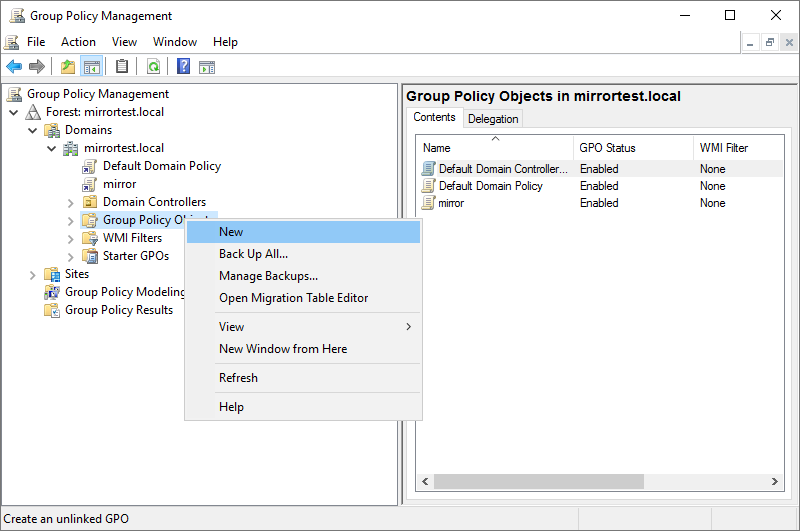Click the Sites folder icon
This screenshot has width=800, height=531.
tap(52, 274)
